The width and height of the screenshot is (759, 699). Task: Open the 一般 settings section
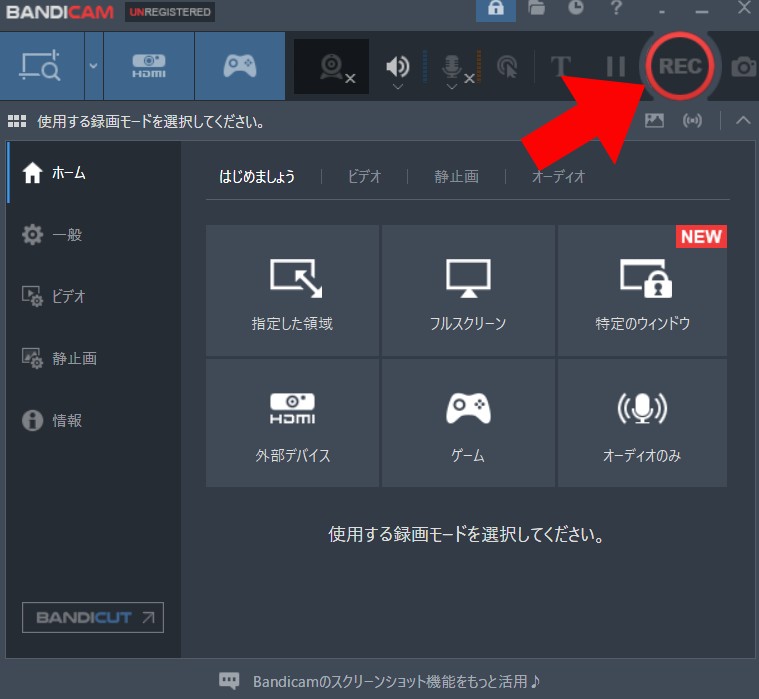click(94, 235)
